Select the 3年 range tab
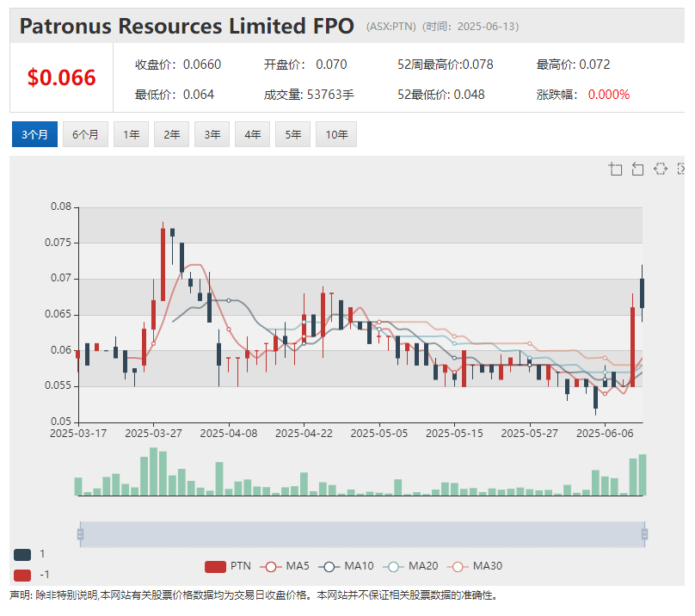The width and height of the screenshot is (695, 616). pyautogui.click(x=212, y=134)
